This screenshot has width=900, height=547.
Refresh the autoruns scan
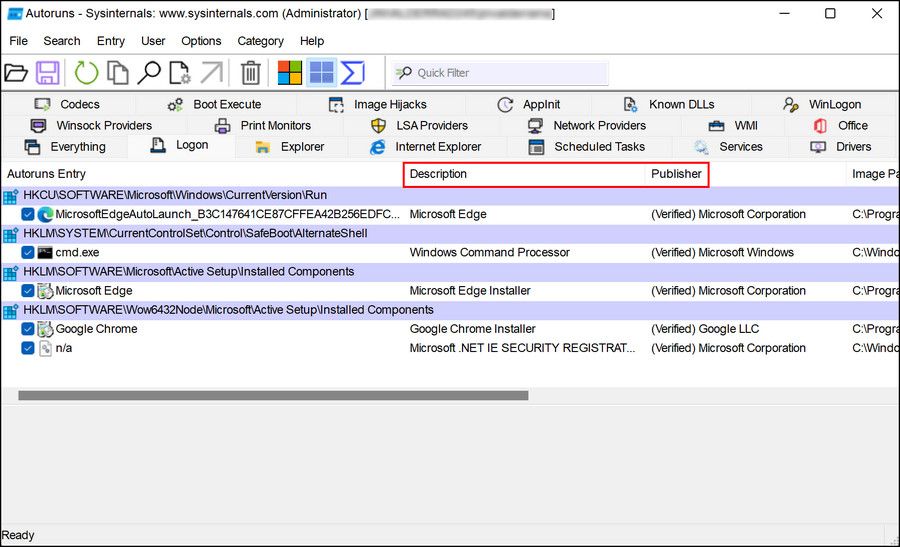click(86, 73)
